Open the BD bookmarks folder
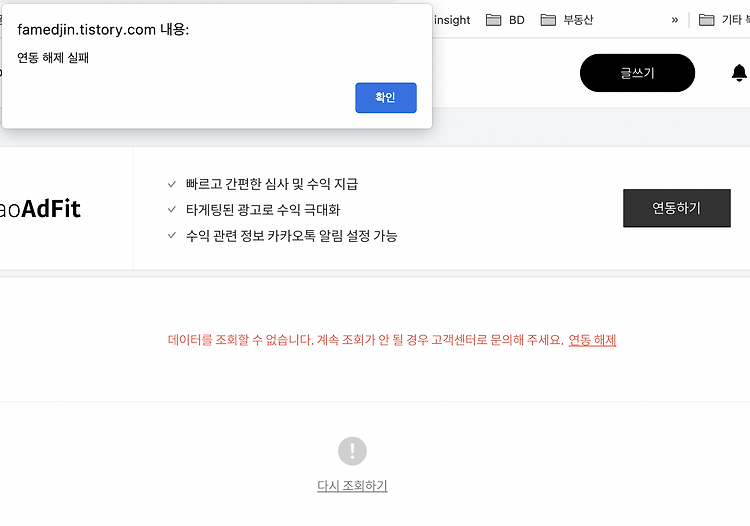750x526 pixels. pyautogui.click(x=506, y=20)
